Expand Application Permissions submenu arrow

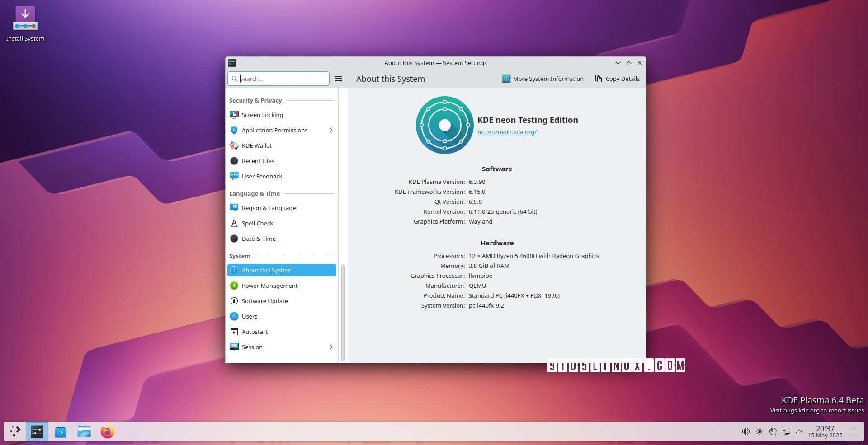(x=331, y=130)
